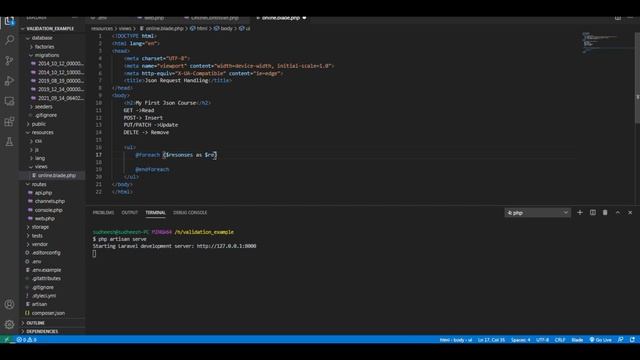The image size is (640, 360).
Task: Click the Blade language mode indicator
Action: pos(577,340)
